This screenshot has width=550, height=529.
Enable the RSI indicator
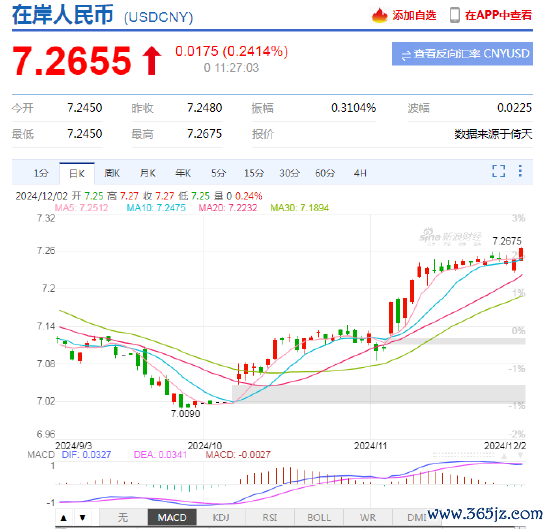pyautogui.click(x=270, y=517)
